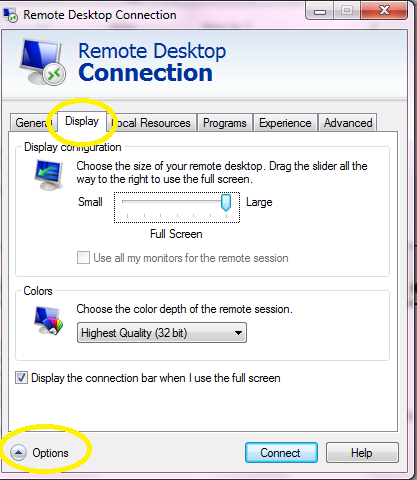Open the Experience tab

pos(285,123)
